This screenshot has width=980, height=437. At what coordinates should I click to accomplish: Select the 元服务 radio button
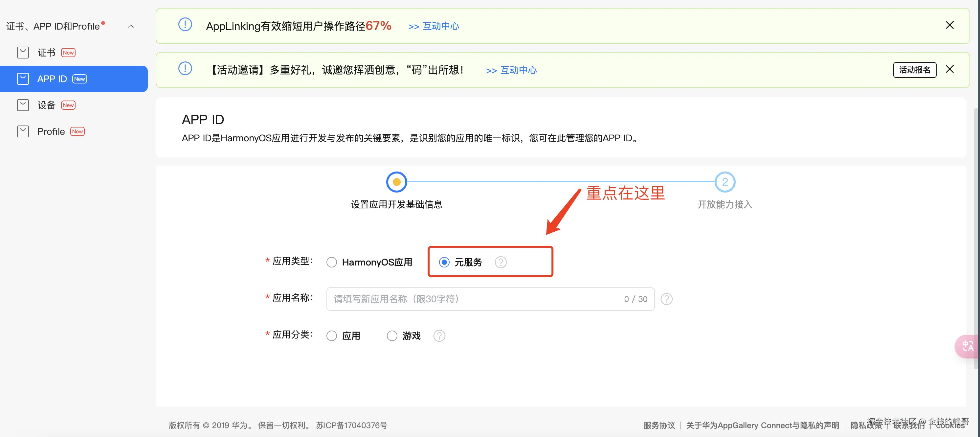(444, 262)
